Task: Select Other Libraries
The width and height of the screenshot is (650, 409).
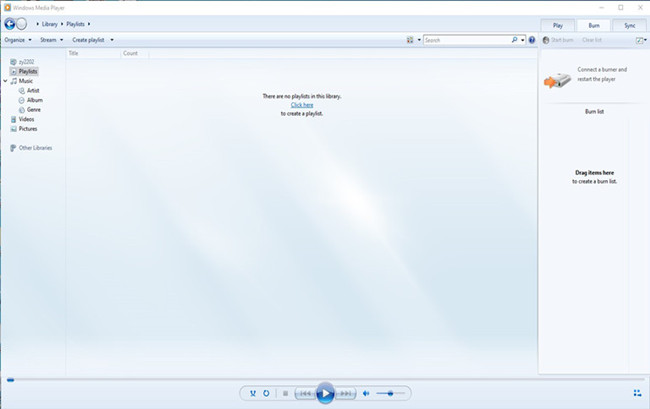Action: [x=35, y=148]
